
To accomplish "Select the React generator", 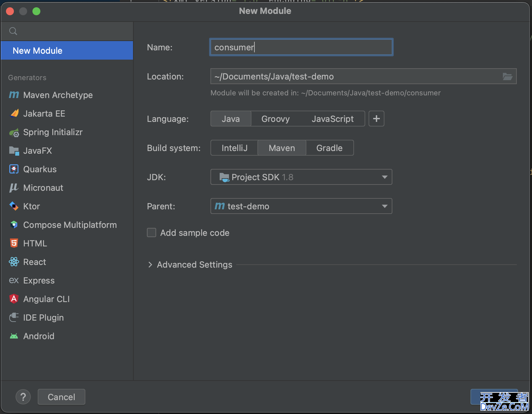I will click(x=67, y=262).
